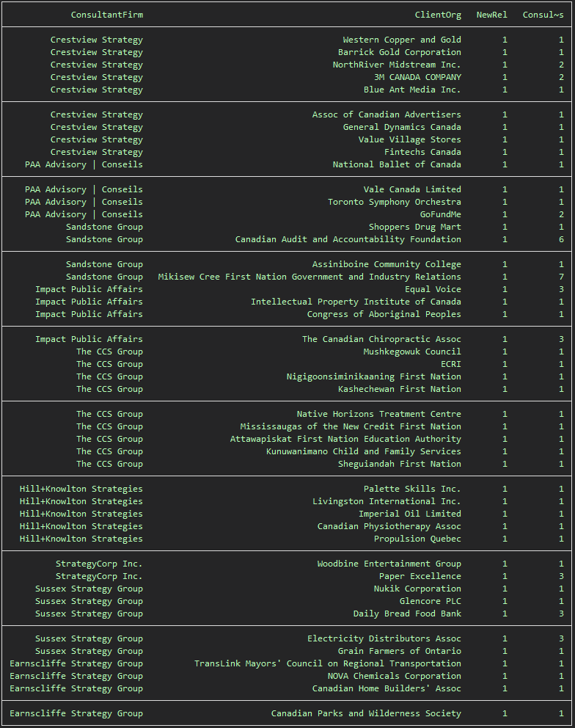Click the NewRel column header
The image size is (575, 728).
coord(492,15)
